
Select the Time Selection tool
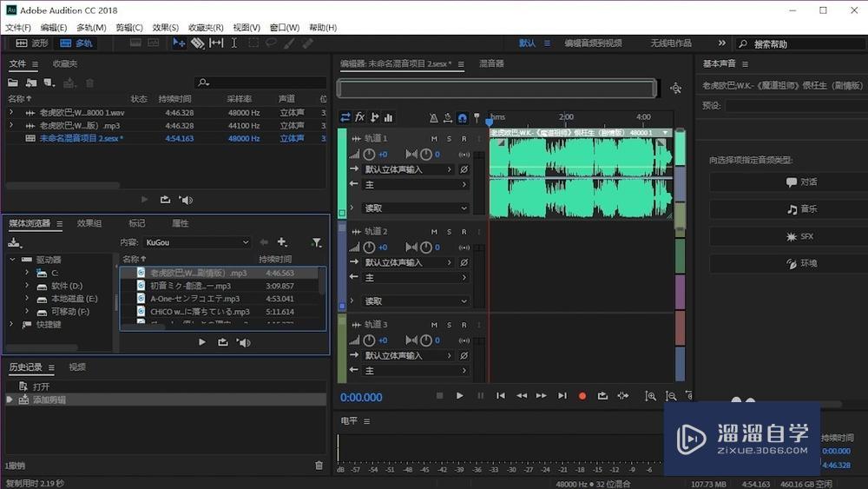click(x=234, y=43)
